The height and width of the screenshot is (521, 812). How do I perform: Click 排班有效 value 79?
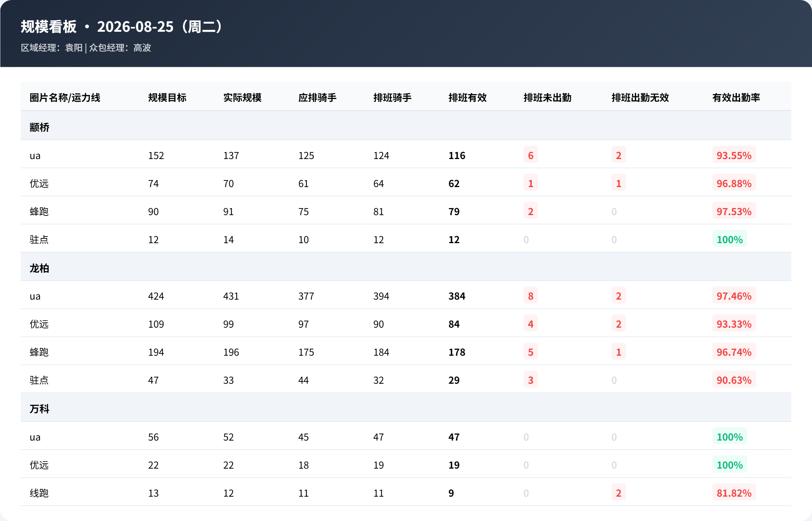pos(454,211)
